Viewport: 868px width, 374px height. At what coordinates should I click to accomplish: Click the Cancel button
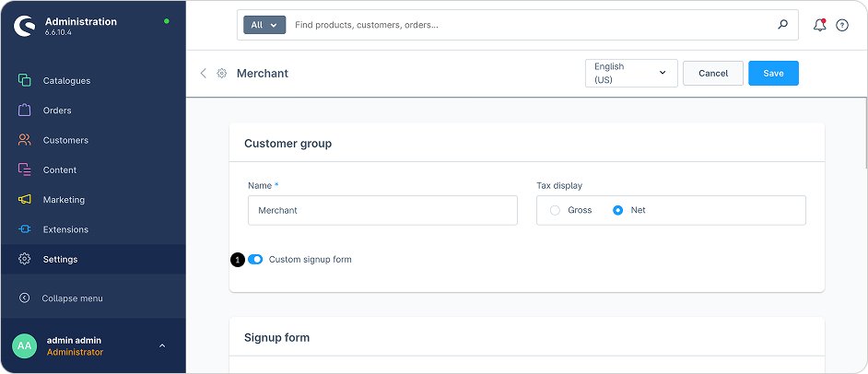click(x=713, y=73)
